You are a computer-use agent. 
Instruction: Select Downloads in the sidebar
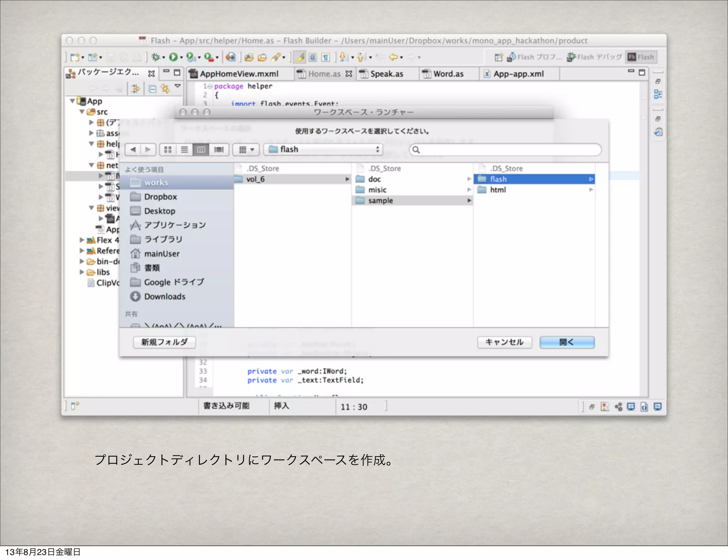pyautogui.click(x=177, y=296)
